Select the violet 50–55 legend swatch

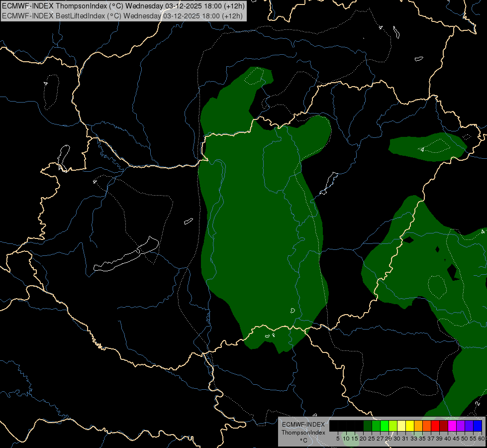click(469, 426)
